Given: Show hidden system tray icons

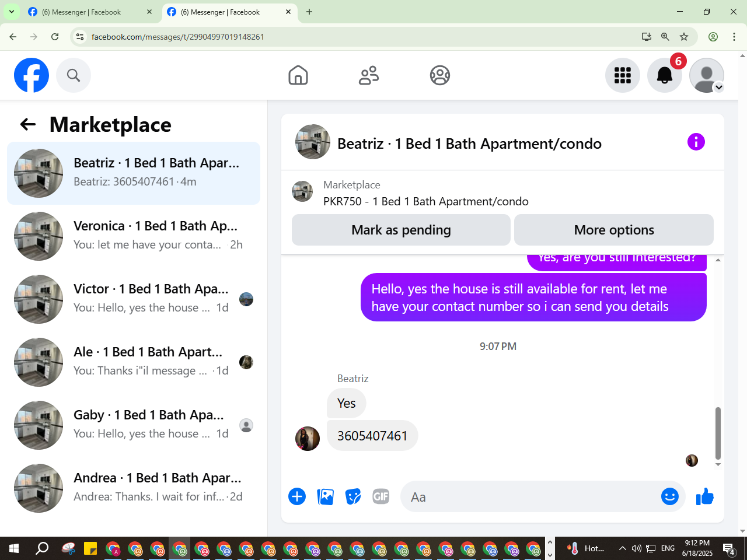Looking at the screenshot, I should click(x=623, y=548).
